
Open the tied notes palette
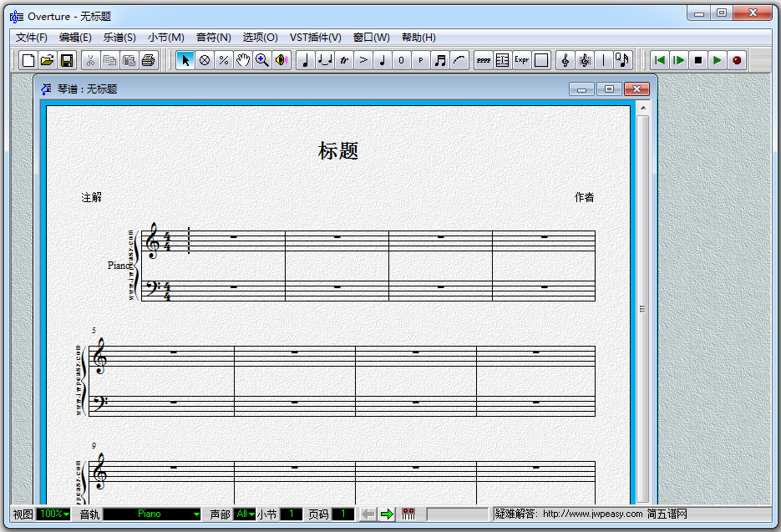(325, 60)
